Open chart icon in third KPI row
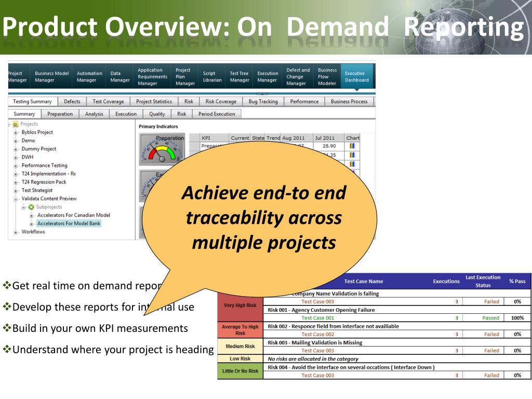The width and height of the screenshot is (532, 399). click(x=352, y=164)
